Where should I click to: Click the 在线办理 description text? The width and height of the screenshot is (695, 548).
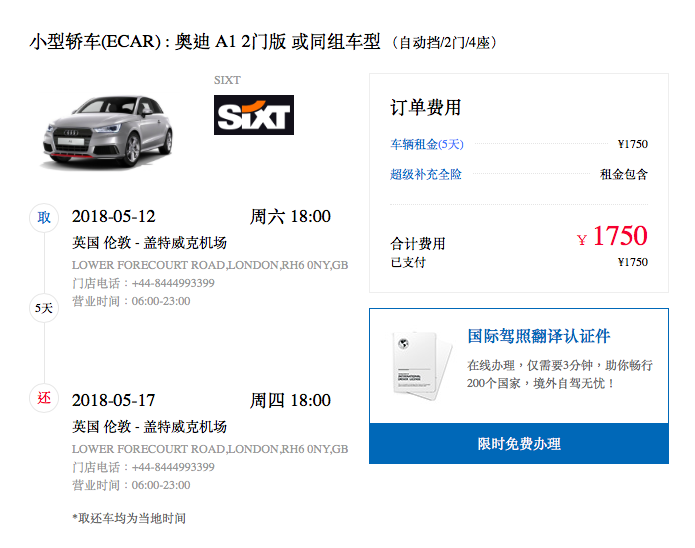[559, 374]
